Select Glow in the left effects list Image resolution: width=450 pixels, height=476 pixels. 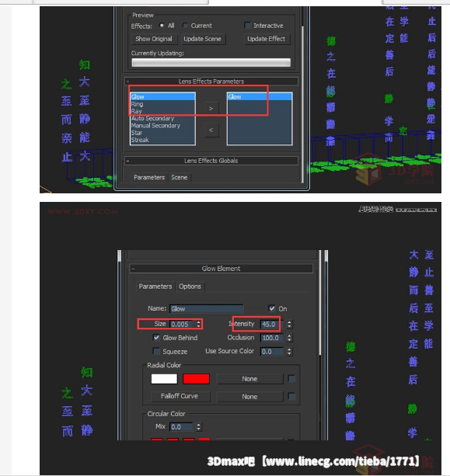coord(162,97)
